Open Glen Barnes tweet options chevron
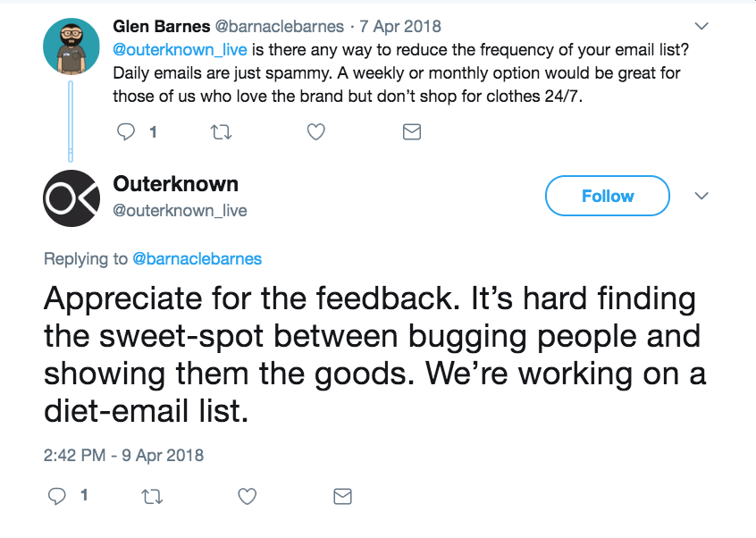Image resolution: width=756 pixels, height=538 pixels. pyautogui.click(x=702, y=26)
